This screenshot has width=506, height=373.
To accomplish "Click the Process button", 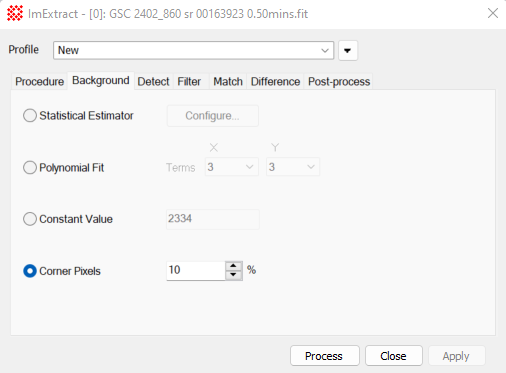I will point(325,356).
